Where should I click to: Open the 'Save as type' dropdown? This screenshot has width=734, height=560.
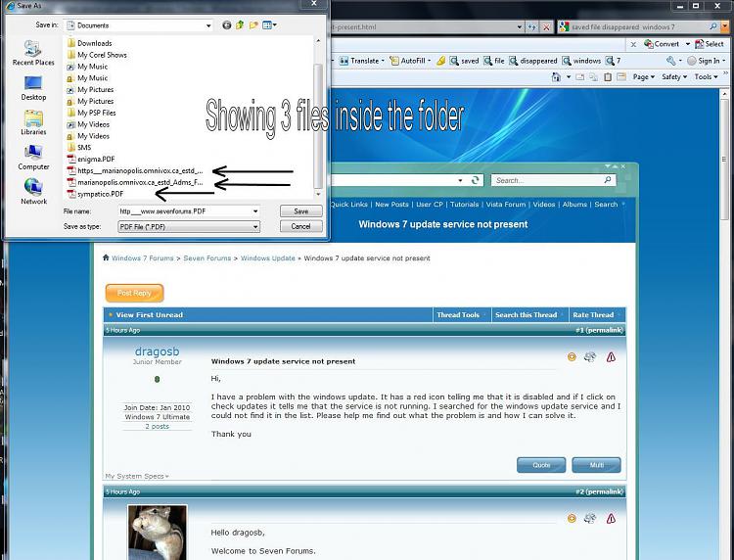pyautogui.click(x=255, y=226)
